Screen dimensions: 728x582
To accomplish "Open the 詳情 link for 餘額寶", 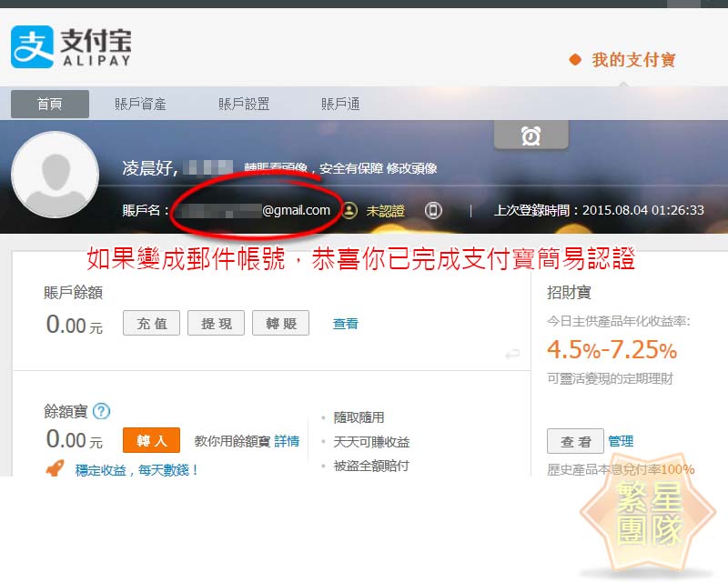I will (287, 441).
